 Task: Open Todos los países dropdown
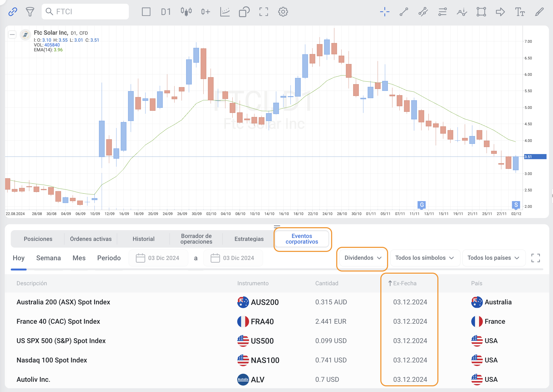pyautogui.click(x=493, y=258)
